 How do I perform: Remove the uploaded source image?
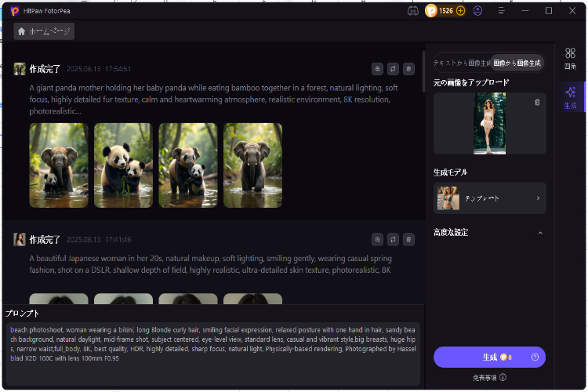point(537,102)
